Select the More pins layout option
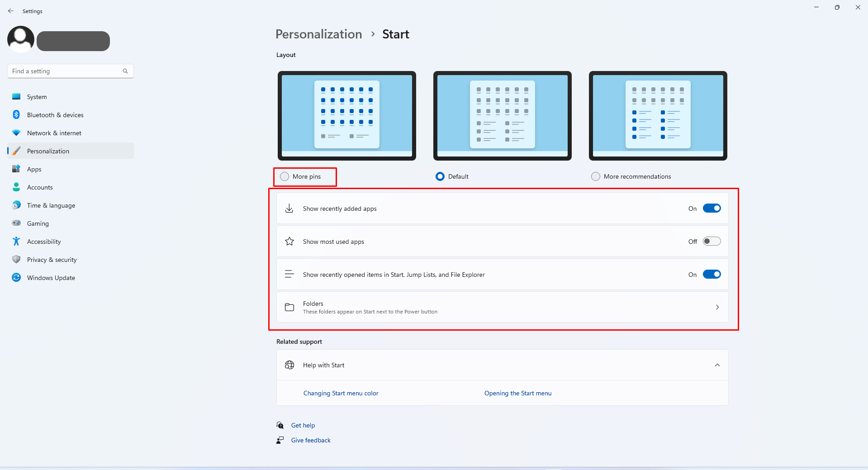 click(285, 176)
